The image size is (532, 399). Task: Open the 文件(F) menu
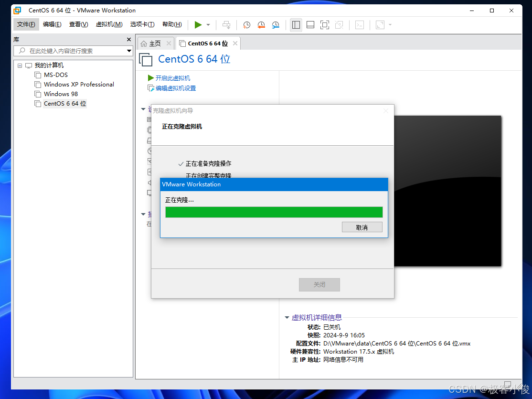[26, 24]
